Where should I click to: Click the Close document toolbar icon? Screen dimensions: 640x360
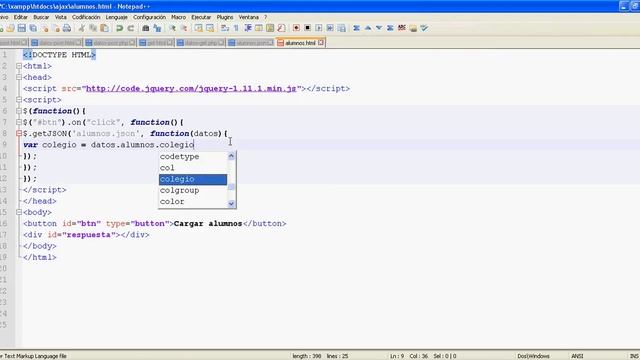44,28
